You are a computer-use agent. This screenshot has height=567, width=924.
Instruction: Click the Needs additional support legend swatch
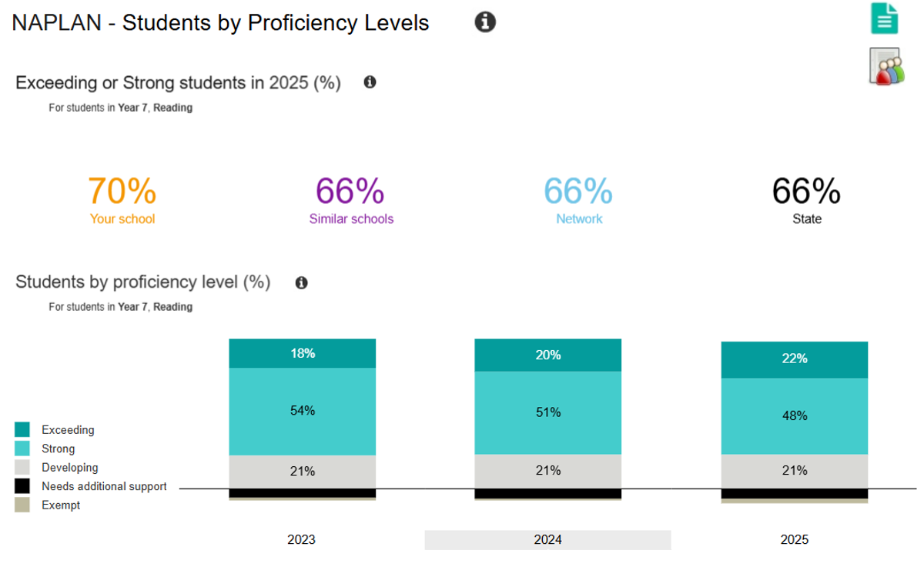[x=23, y=486]
